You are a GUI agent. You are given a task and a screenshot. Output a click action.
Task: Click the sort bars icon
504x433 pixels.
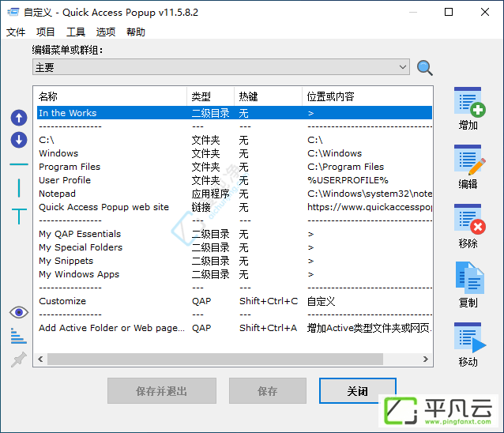pos(18,336)
